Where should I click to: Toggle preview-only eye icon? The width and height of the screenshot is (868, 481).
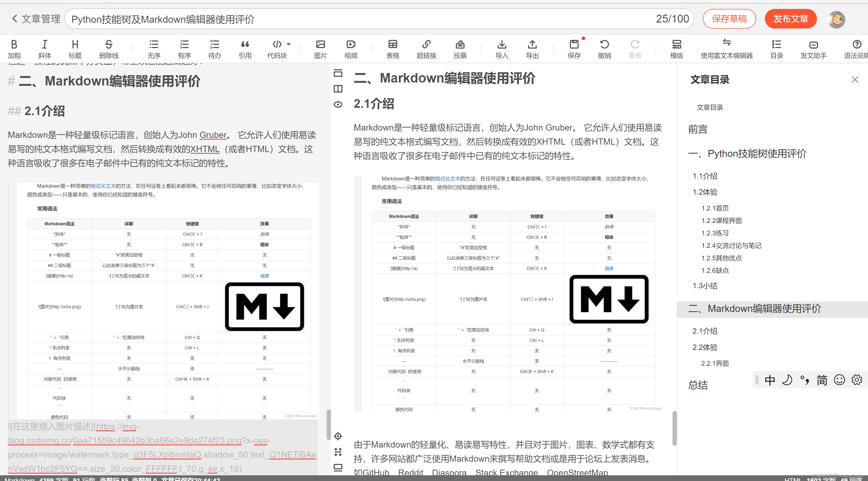(x=338, y=105)
